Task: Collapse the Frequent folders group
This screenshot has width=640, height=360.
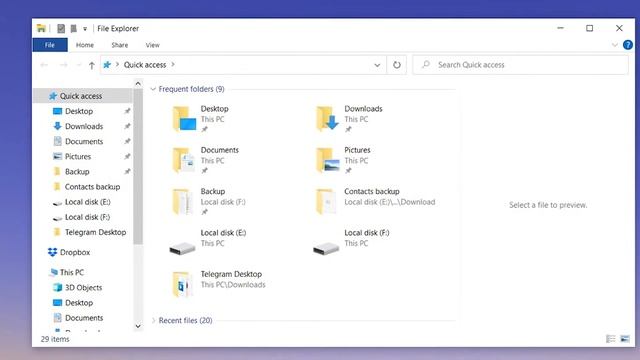Action: click(153, 89)
